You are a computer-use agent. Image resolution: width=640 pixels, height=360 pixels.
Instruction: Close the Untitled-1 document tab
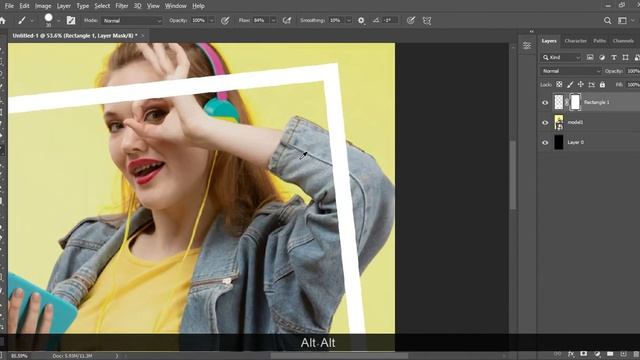(142, 36)
